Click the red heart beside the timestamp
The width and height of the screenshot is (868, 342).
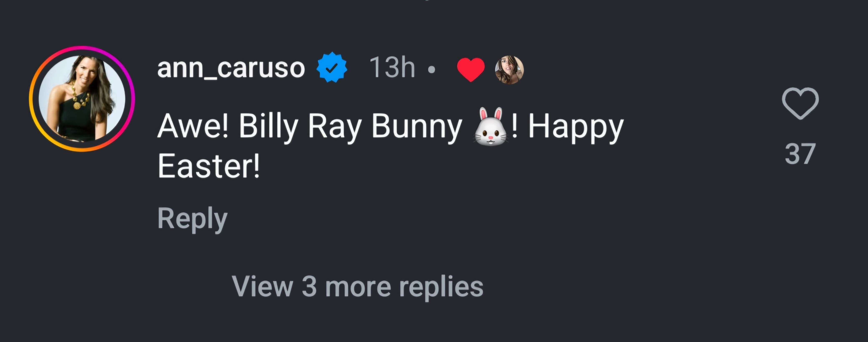tap(470, 69)
